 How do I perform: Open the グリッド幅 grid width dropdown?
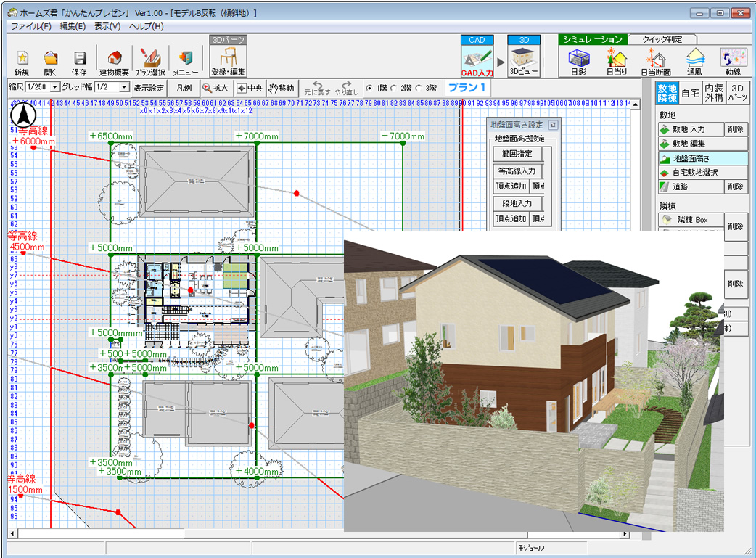[124, 87]
